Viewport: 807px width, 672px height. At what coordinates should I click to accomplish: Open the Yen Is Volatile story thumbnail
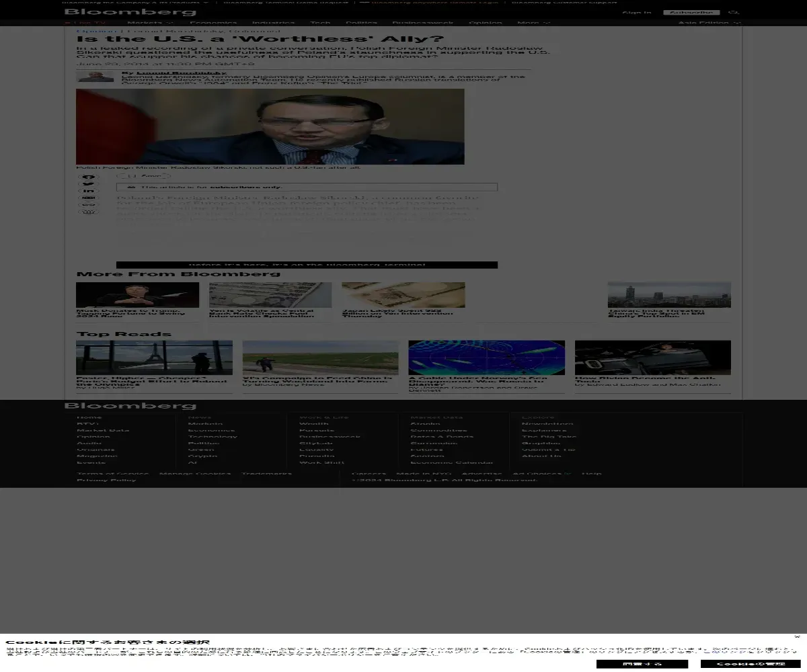[270, 294]
